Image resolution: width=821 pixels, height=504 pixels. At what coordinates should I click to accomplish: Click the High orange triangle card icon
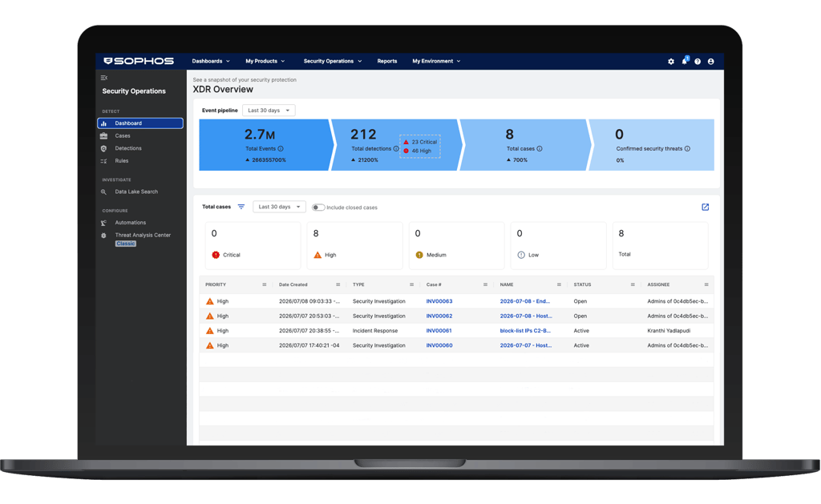[317, 255]
